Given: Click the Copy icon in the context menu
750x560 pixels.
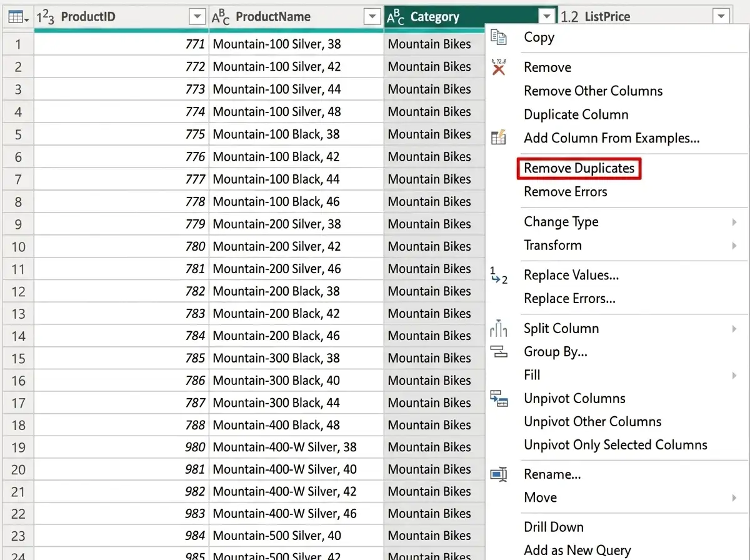Looking at the screenshot, I should (499, 37).
